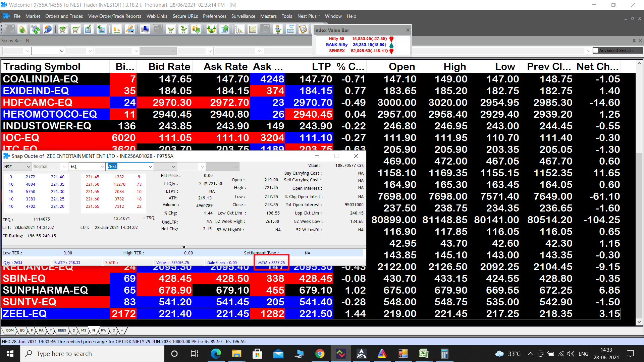This screenshot has width=644, height=362.
Task: Click the blue computer monitors toolbar icon
Action: click(145, 29)
